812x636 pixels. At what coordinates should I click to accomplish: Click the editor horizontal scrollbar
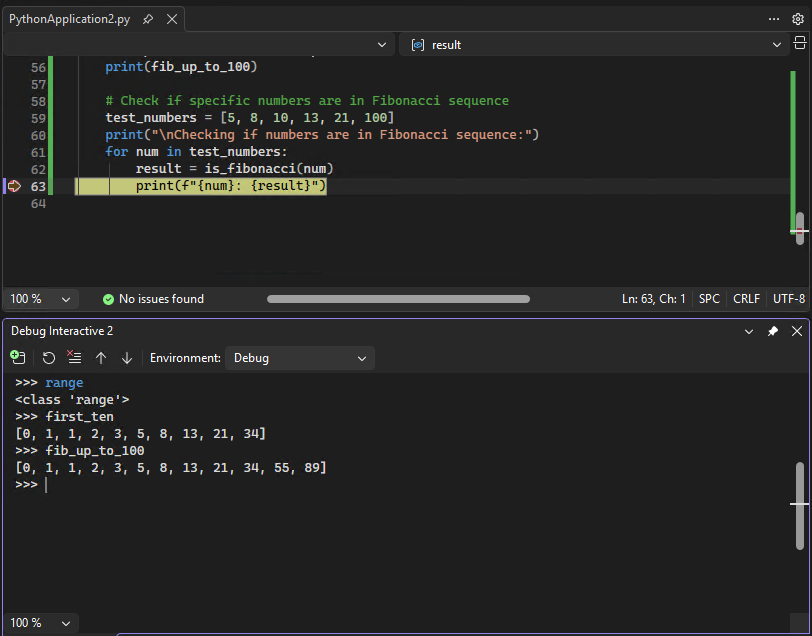click(x=398, y=299)
